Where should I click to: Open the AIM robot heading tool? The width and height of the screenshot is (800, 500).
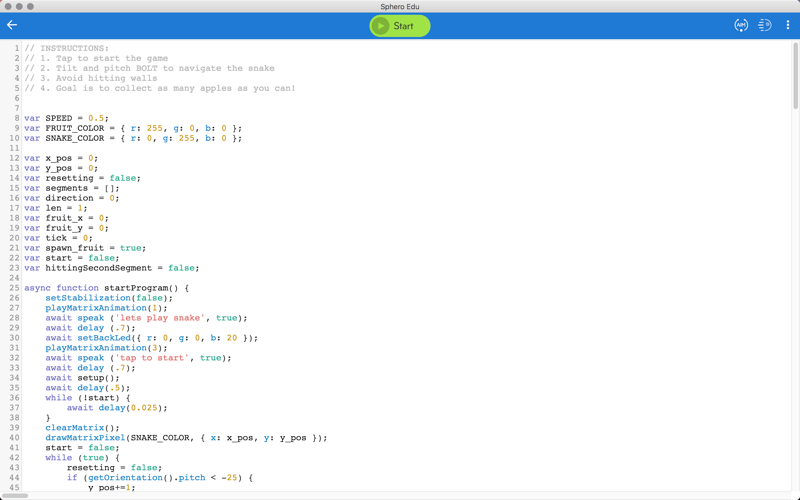tap(741, 25)
